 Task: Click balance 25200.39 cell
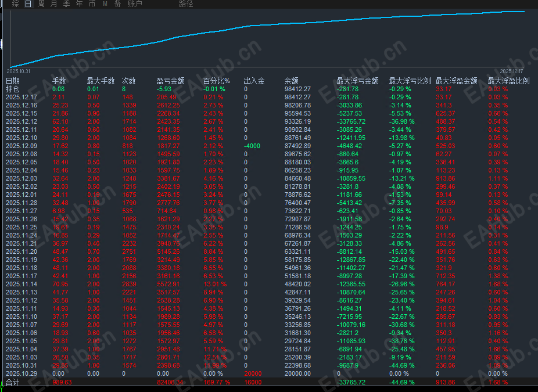pos(297,357)
